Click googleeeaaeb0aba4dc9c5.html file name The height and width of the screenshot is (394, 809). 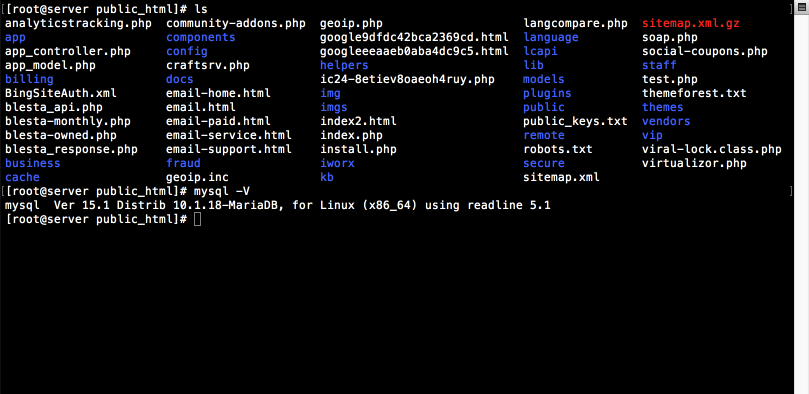(414, 52)
